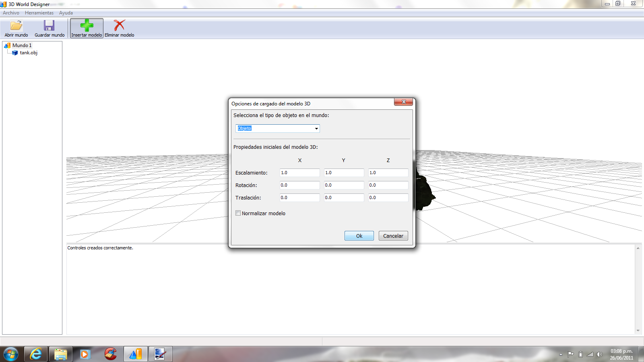Select the Mundo 1 tree node

coord(22,45)
